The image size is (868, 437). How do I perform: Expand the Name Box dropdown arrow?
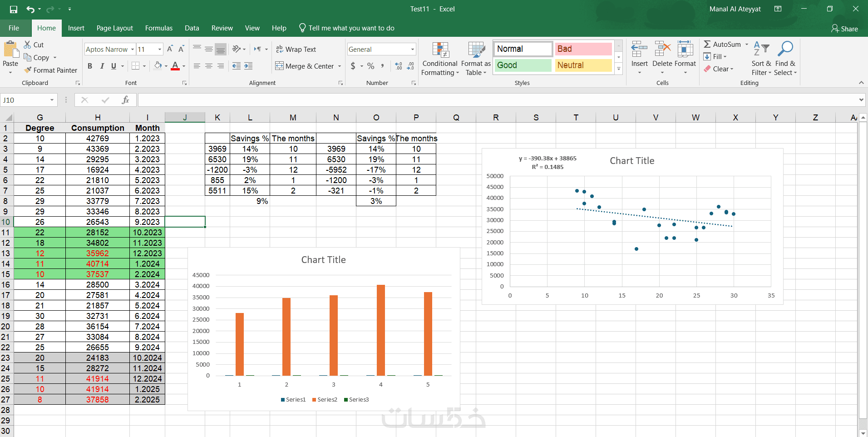pyautogui.click(x=52, y=100)
